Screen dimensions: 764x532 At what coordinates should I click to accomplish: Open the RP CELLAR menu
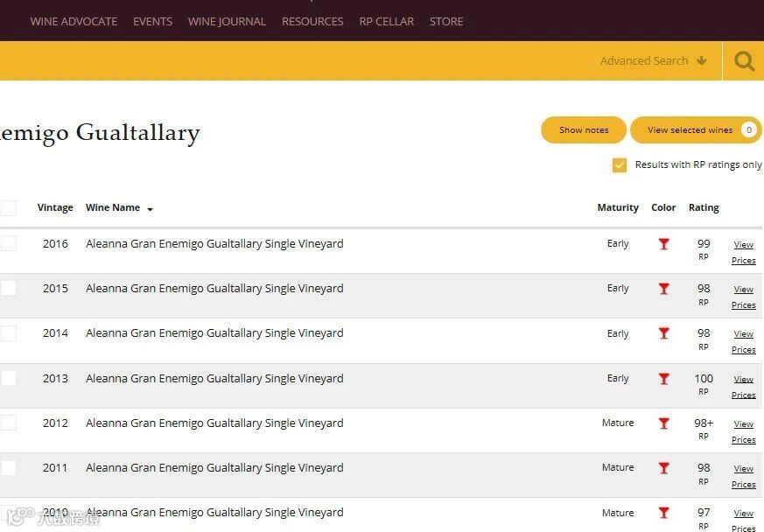(387, 21)
